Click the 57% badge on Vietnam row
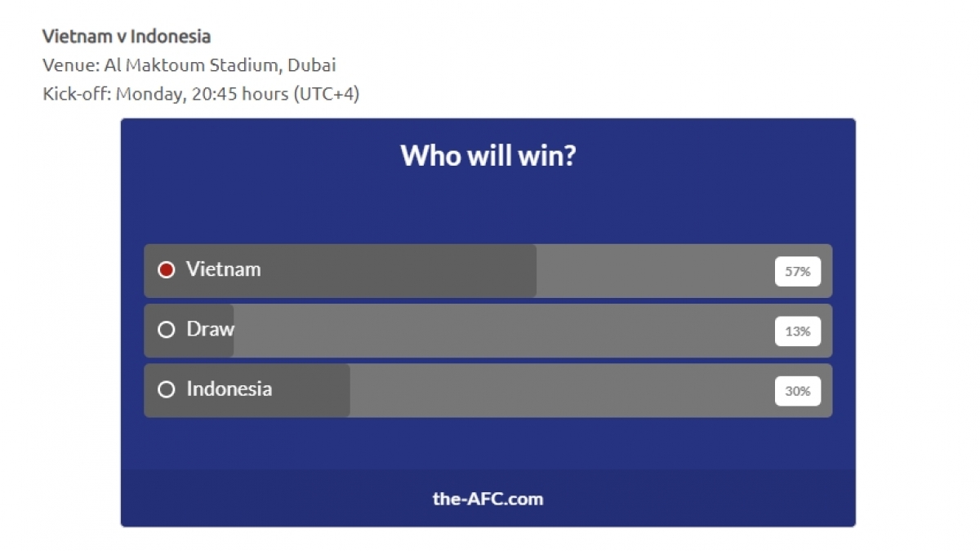This screenshot has width=980, height=551. (798, 271)
